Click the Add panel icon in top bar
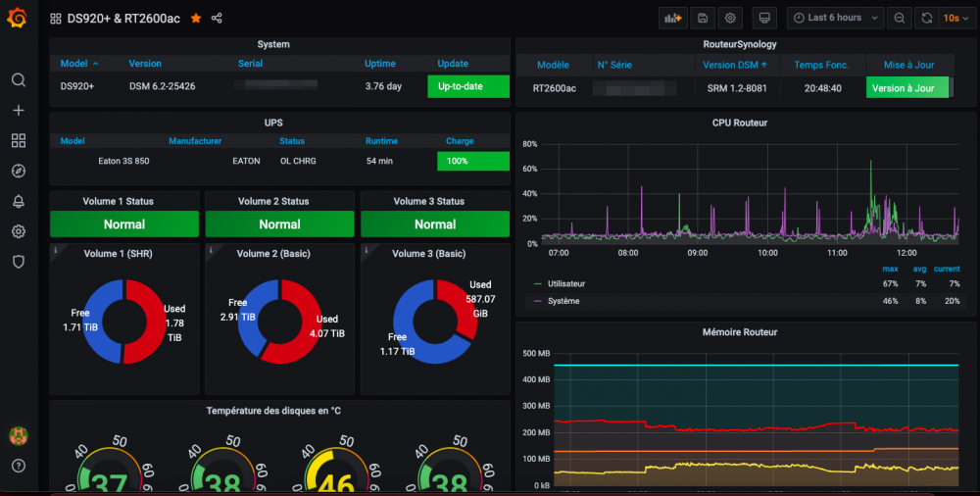The height and width of the screenshot is (496, 980). click(x=674, y=18)
